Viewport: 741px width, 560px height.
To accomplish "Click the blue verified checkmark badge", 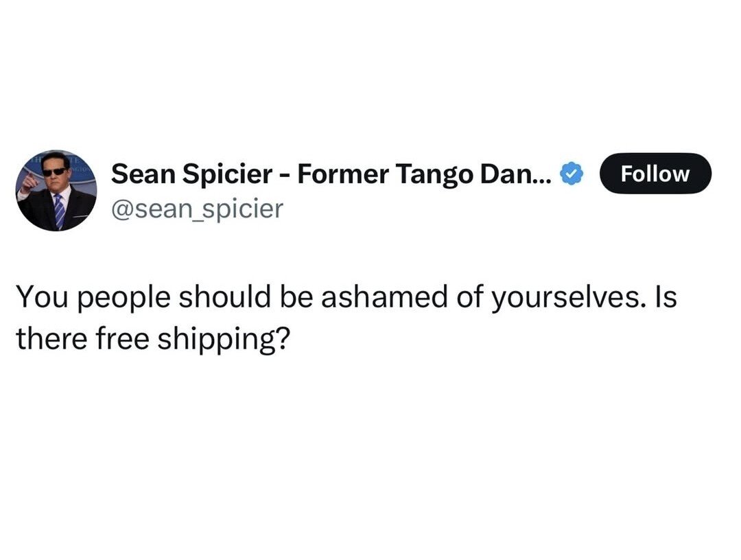I will click(572, 174).
